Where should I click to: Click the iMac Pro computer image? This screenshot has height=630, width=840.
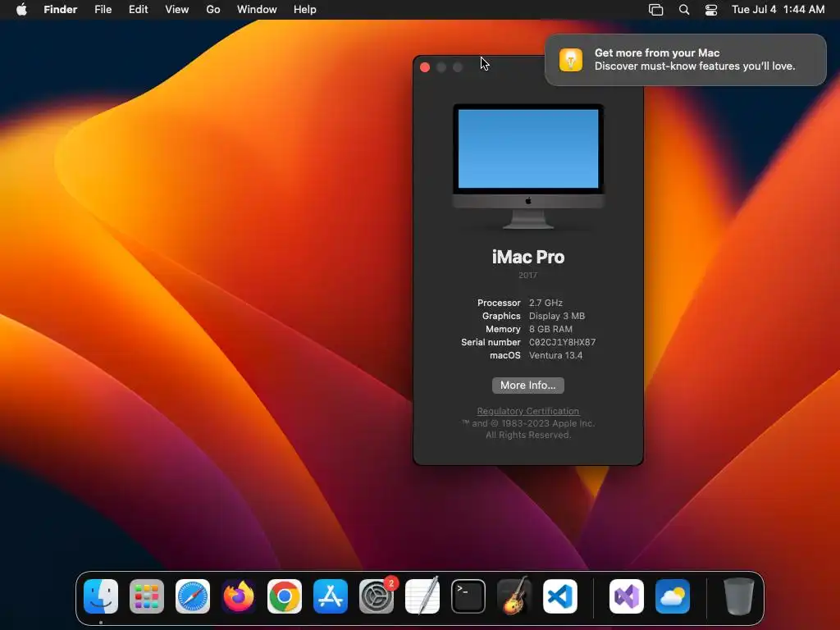[x=528, y=166]
